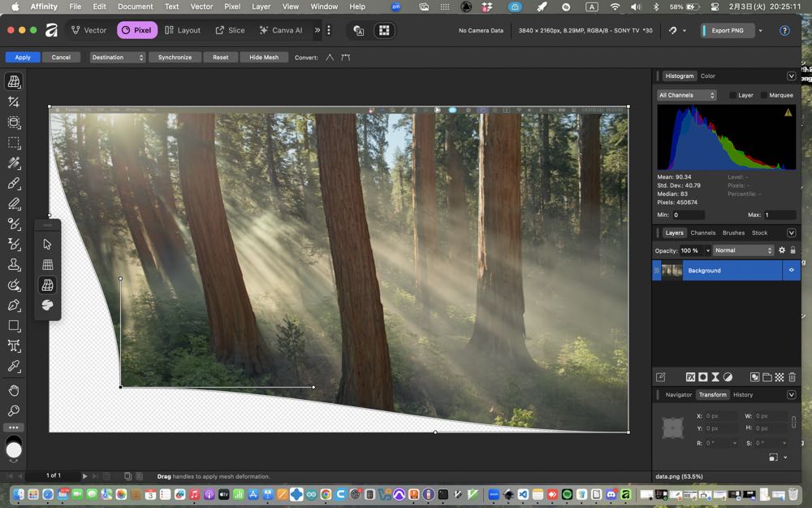Enable the Marquee checkbox in Histogram
The image size is (812, 508).
(x=764, y=95)
